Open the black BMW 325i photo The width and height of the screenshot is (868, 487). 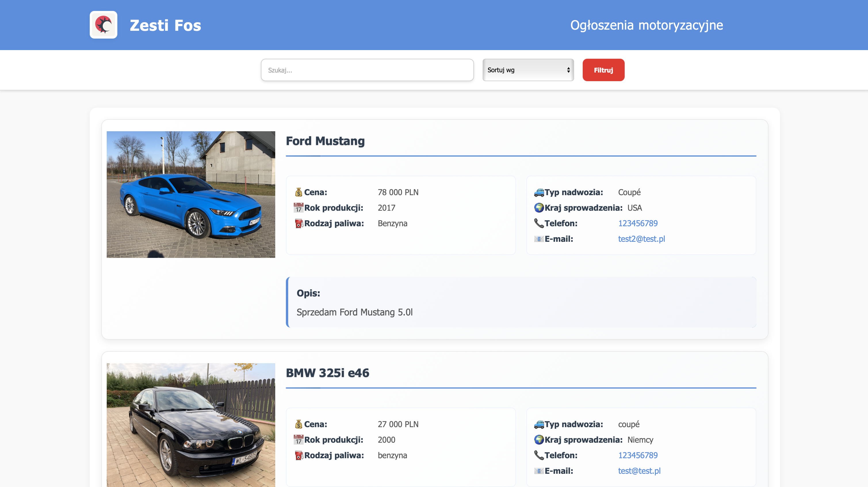[x=191, y=425]
